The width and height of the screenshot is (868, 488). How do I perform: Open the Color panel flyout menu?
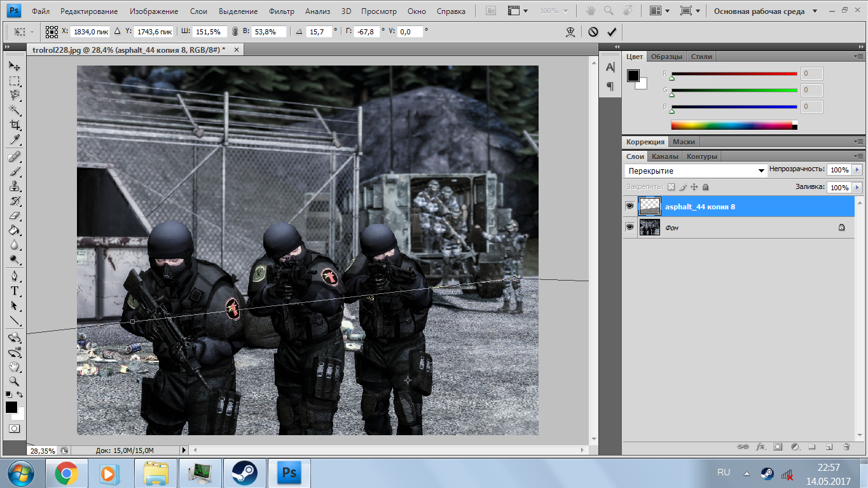(858, 57)
